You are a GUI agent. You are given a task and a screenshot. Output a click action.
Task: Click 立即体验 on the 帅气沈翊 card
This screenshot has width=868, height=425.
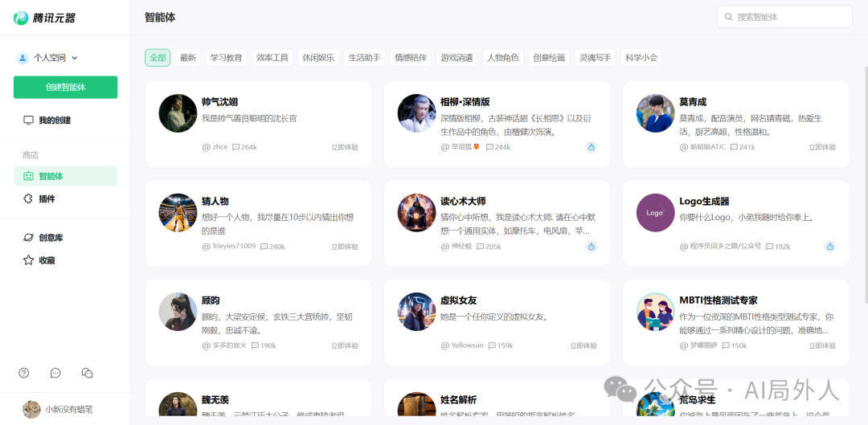(345, 147)
